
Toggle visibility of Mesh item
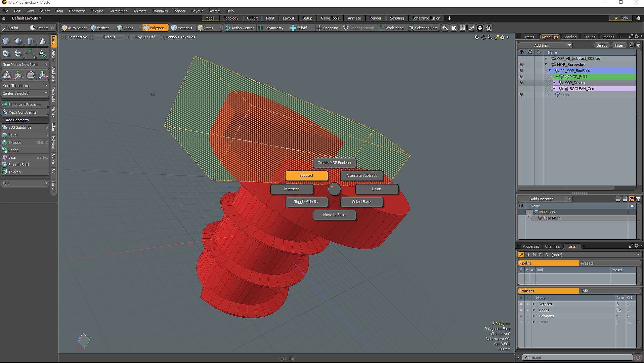tap(521, 95)
